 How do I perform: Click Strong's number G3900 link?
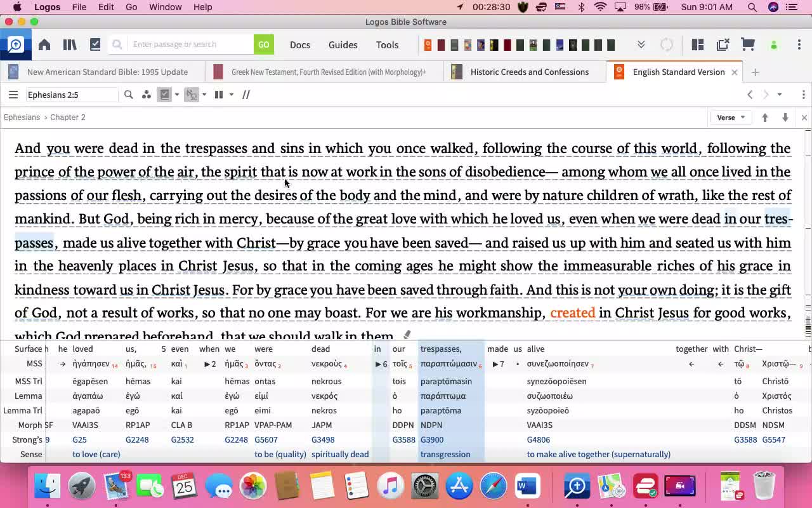[432, 439]
